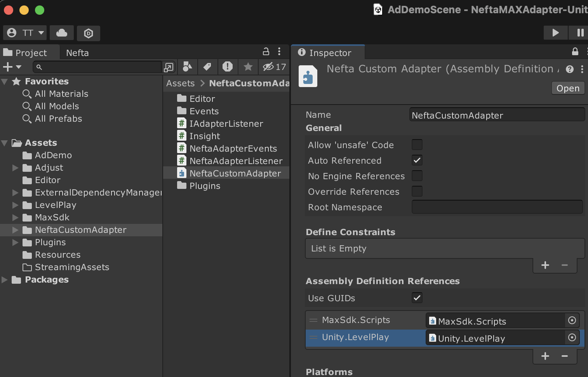This screenshot has height=377, width=588.
Task: Open Inspector help reference icon
Action: (570, 69)
